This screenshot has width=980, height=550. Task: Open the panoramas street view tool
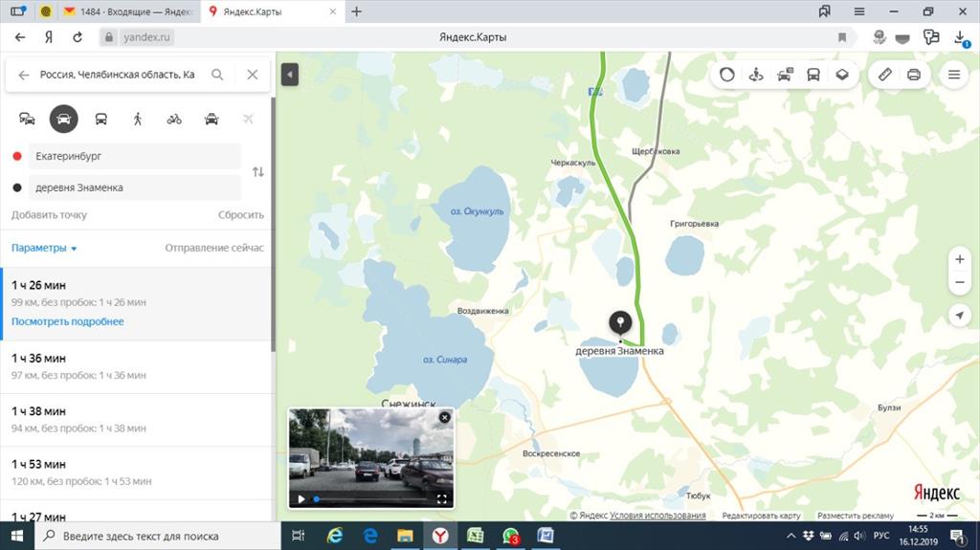pos(756,75)
